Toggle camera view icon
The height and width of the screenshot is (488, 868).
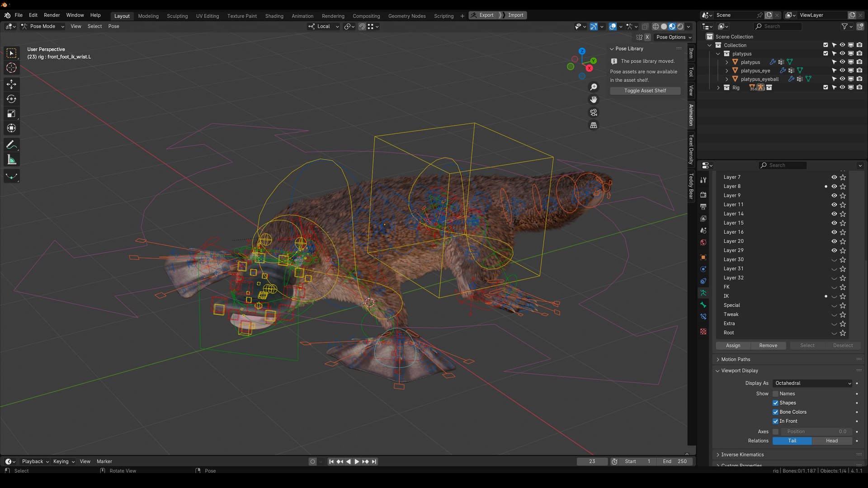point(594,113)
